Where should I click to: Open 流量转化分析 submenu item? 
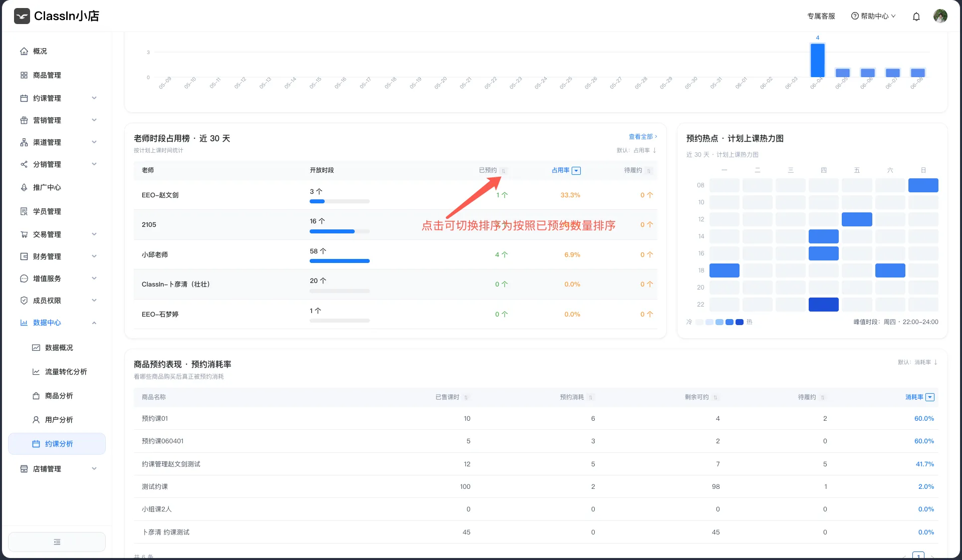click(57, 372)
